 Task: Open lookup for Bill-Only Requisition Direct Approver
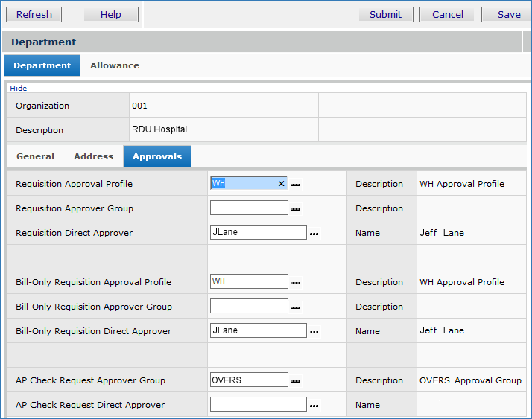tap(314, 332)
